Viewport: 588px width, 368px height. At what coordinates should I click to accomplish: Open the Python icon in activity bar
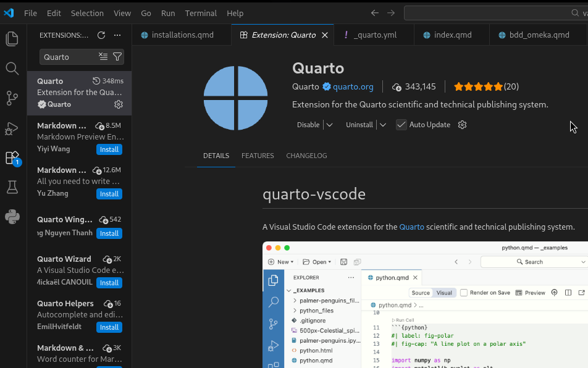coord(12,217)
